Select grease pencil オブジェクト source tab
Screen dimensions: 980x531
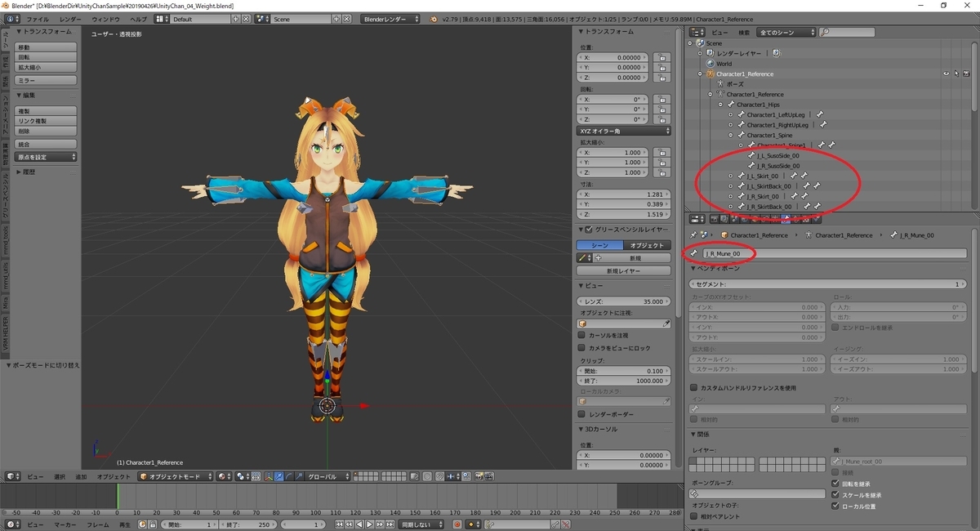(x=648, y=245)
